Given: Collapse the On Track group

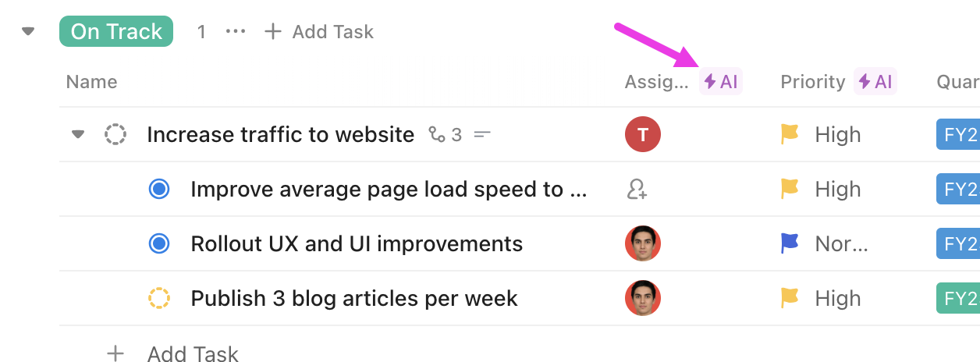Looking at the screenshot, I should (29, 32).
